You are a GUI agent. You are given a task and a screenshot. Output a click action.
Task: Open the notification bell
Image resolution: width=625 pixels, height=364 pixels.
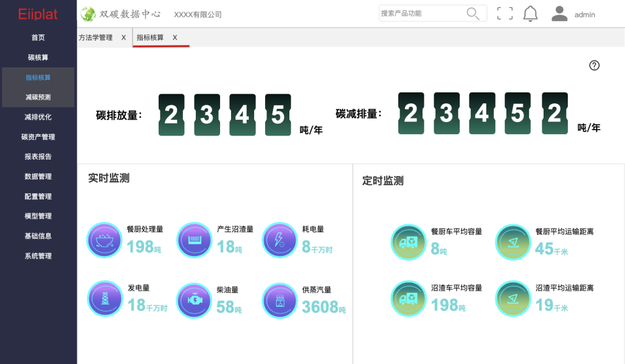531,13
